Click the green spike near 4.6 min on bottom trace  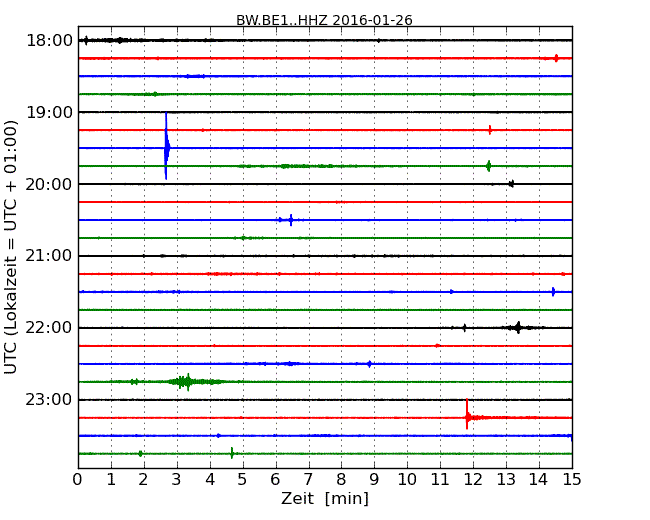(x=232, y=453)
